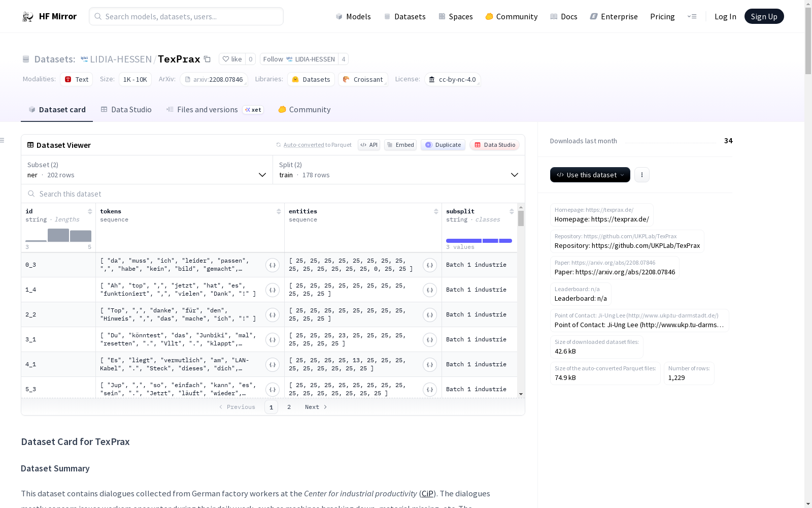Image resolution: width=812 pixels, height=508 pixels.
Task: Click the API button in viewer
Action: click(369, 145)
